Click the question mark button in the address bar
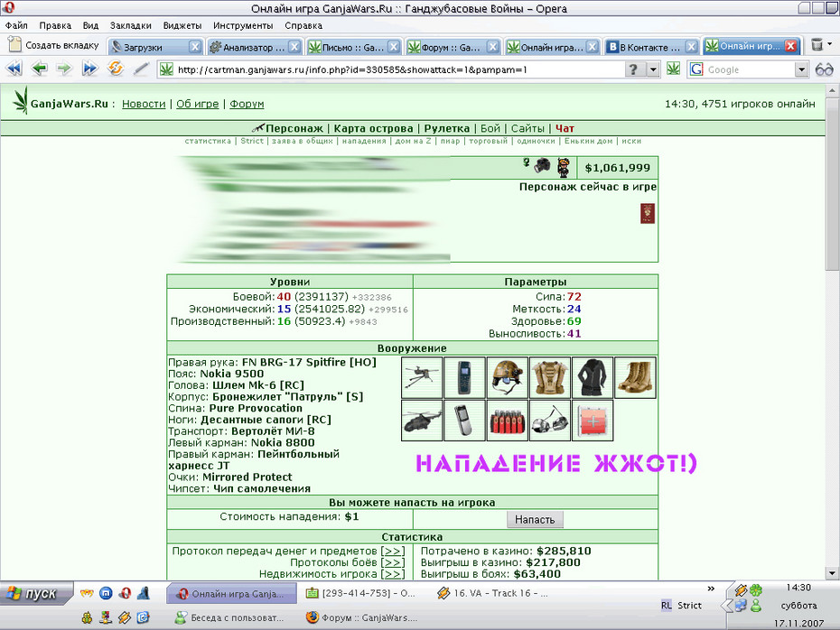Viewport: 840px width, 630px height. coord(634,69)
